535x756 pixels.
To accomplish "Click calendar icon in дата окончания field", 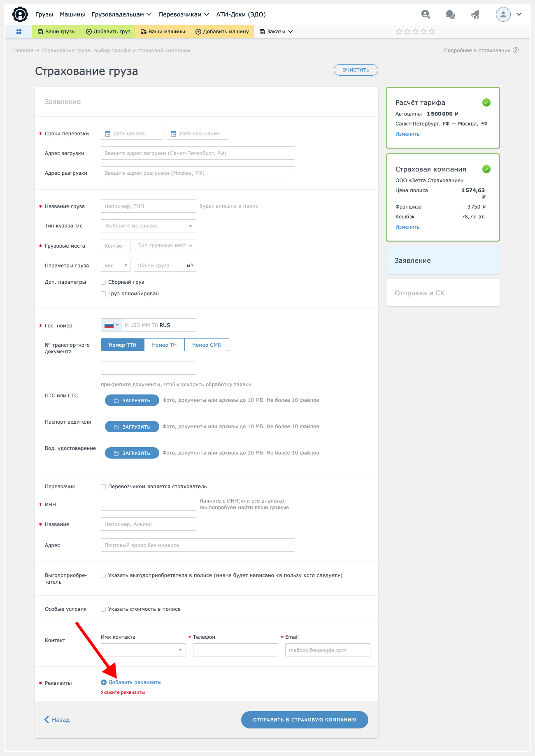I will click(174, 133).
